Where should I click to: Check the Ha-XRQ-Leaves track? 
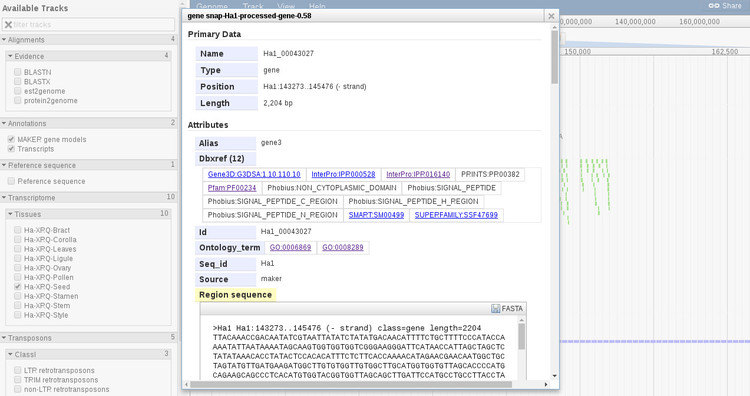click(x=18, y=249)
